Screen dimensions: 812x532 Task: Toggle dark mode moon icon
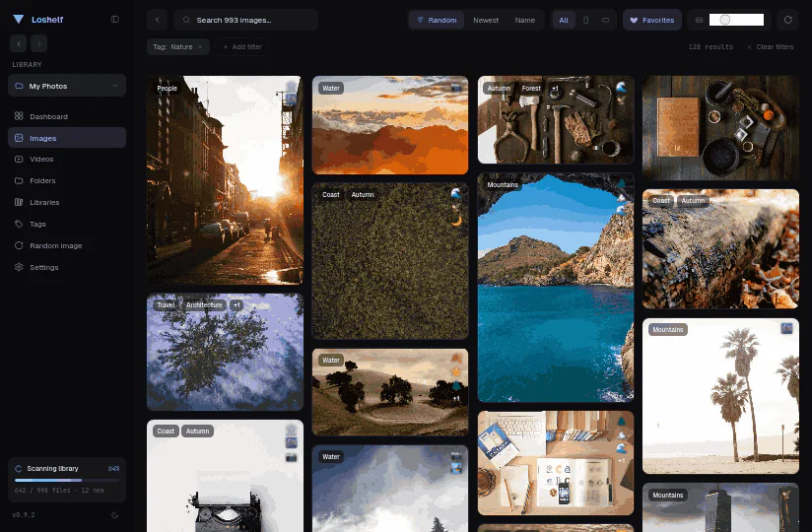coord(115,515)
